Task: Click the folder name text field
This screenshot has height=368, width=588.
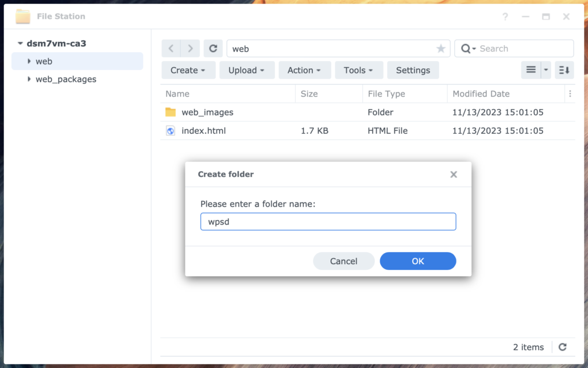Action: click(x=328, y=221)
